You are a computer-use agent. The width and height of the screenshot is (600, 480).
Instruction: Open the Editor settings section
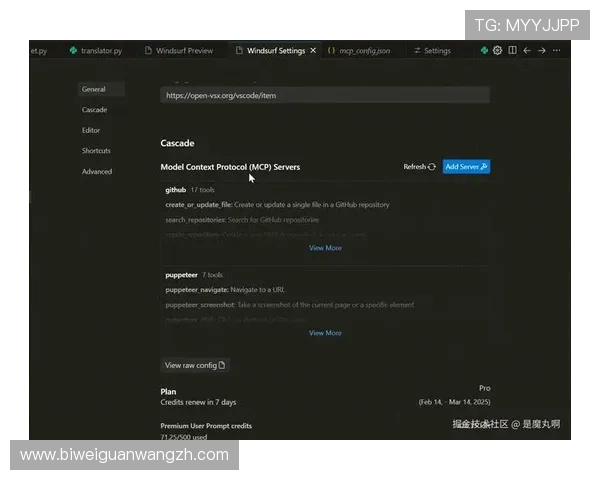pyautogui.click(x=91, y=130)
